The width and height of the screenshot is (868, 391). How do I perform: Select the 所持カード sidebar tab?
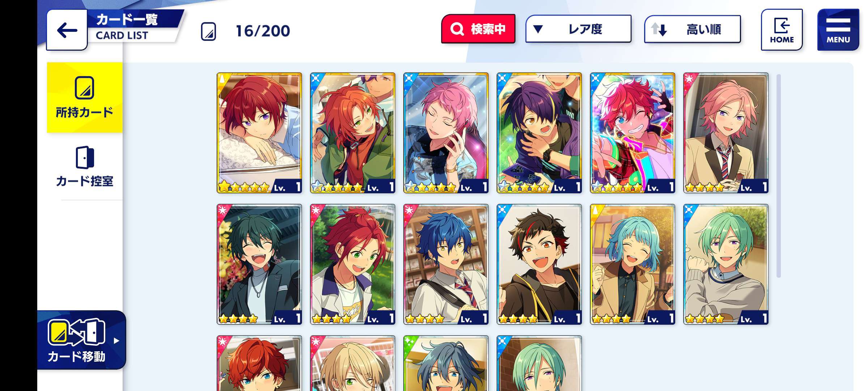[85, 97]
